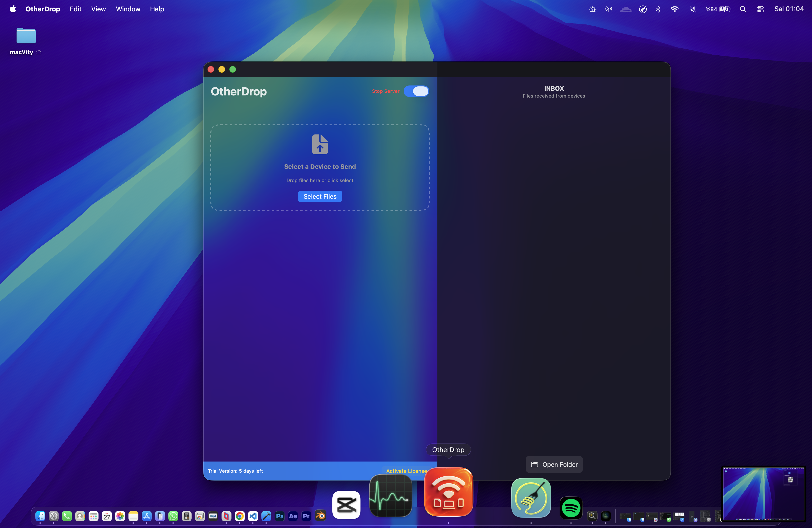Open the battery status menu
The width and height of the screenshot is (812, 528).
click(x=718, y=9)
